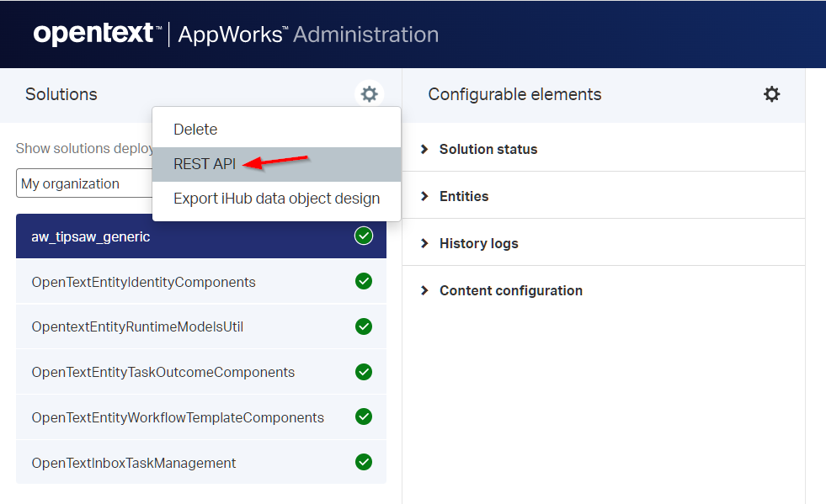The width and height of the screenshot is (826, 504).
Task: Click the OpenText logo in the header
Action: 98,34
